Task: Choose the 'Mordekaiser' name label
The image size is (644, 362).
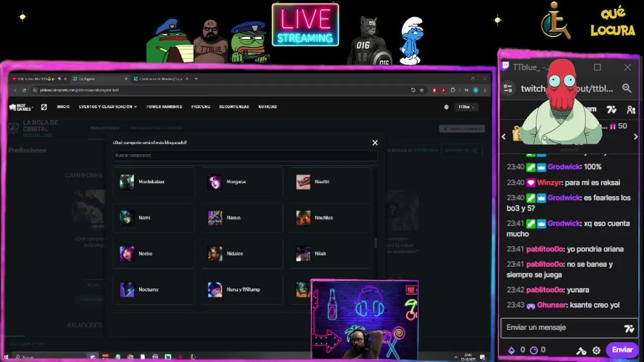Action: (x=151, y=182)
